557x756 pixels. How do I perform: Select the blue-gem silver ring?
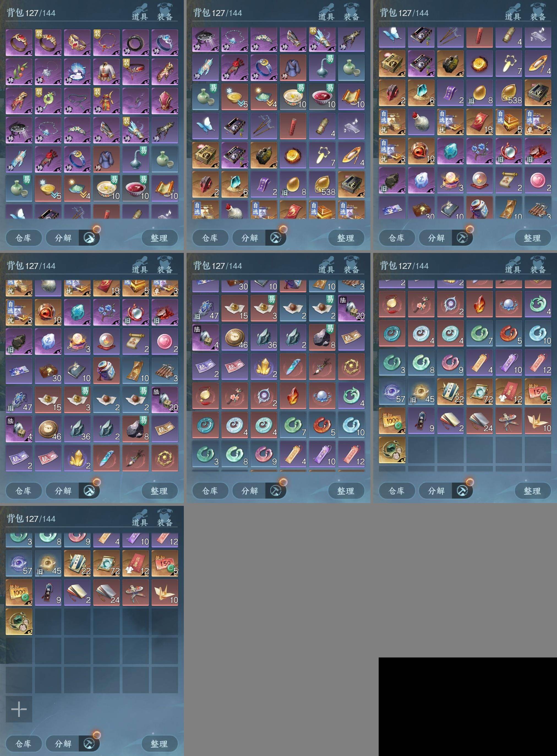tap(165, 42)
